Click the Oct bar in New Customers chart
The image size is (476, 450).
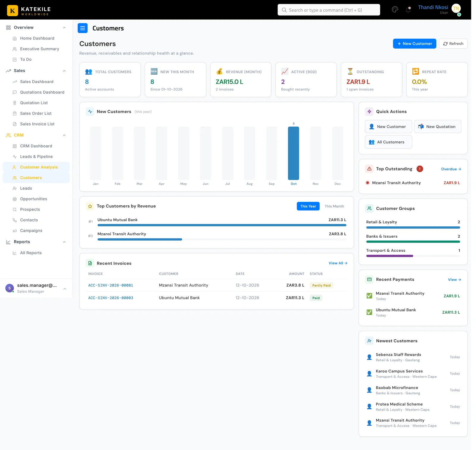coord(293,153)
